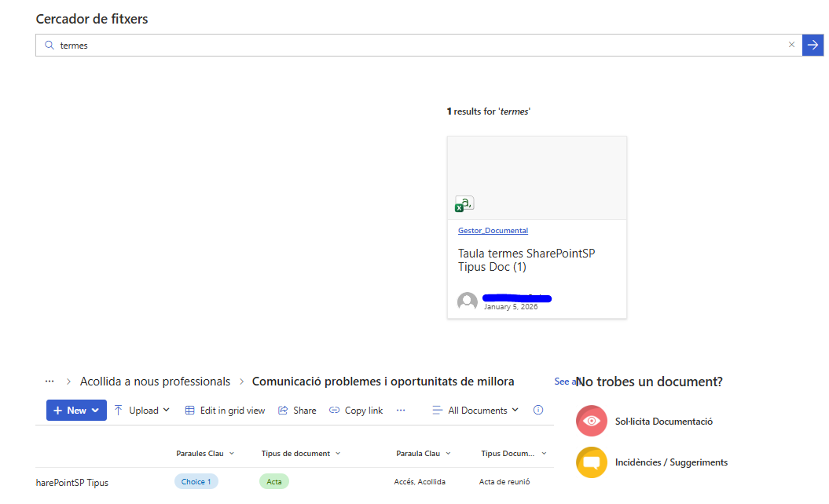Open the Excel file icon on result card
Viewport: 829px width, 504px height.
point(464,204)
